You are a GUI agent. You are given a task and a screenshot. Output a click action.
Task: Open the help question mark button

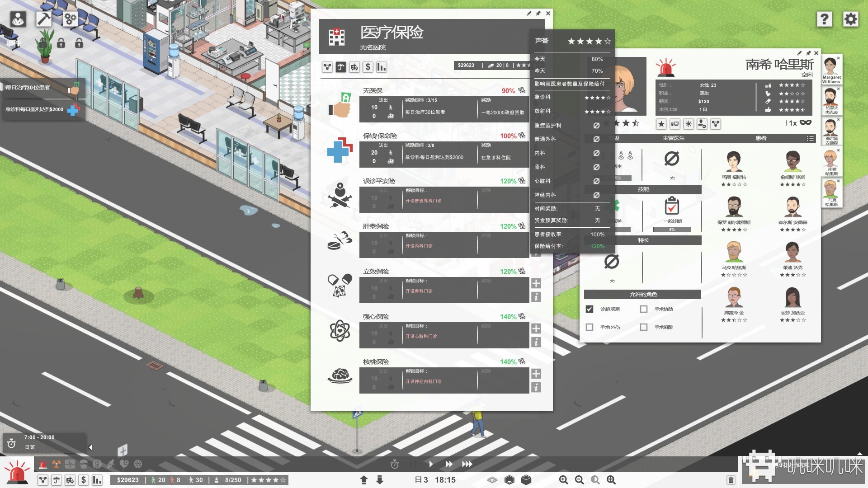click(x=824, y=19)
